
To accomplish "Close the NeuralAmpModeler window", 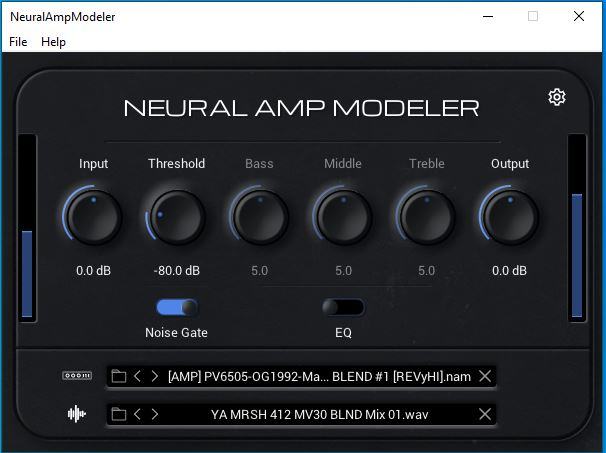I will [x=579, y=16].
